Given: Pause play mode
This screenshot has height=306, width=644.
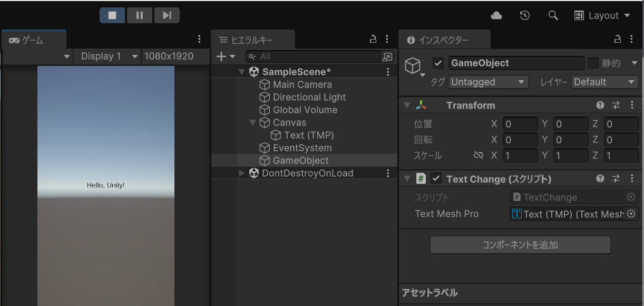Looking at the screenshot, I should (x=139, y=15).
